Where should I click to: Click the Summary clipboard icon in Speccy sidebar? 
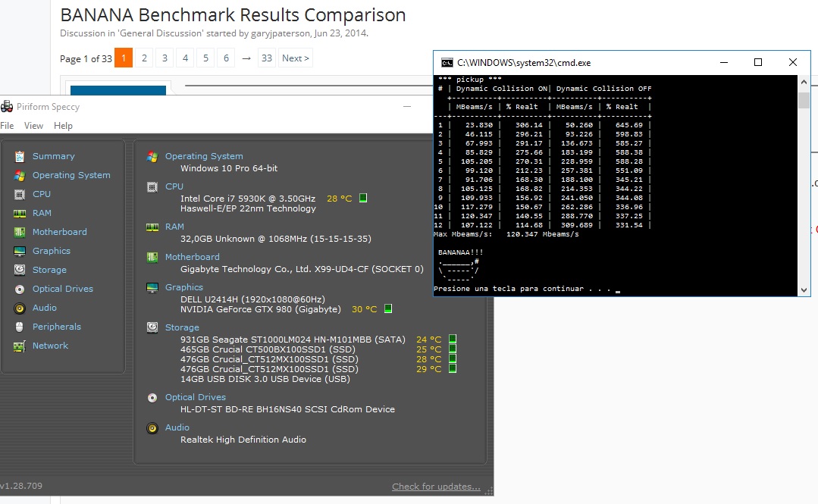click(19, 157)
